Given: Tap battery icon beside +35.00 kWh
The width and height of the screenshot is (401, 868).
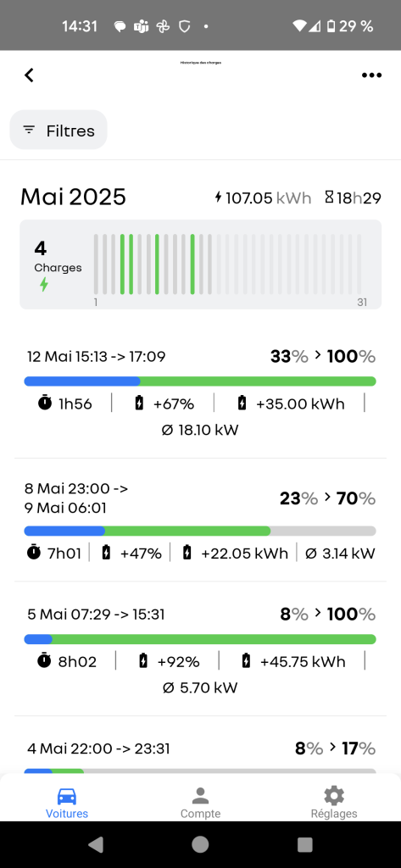Looking at the screenshot, I should tap(242, 403).
